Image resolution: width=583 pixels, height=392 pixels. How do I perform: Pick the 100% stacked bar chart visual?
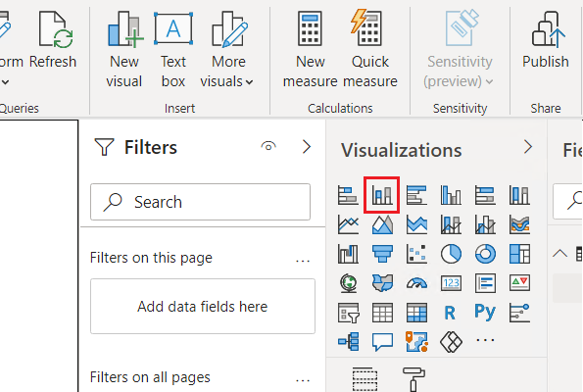(485, 195)
